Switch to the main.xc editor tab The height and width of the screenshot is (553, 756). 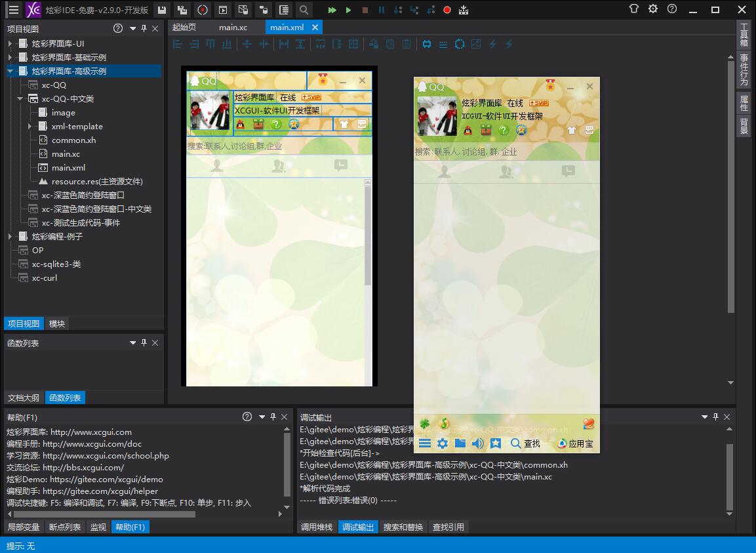pyautogui.click(x=233, y=28)
